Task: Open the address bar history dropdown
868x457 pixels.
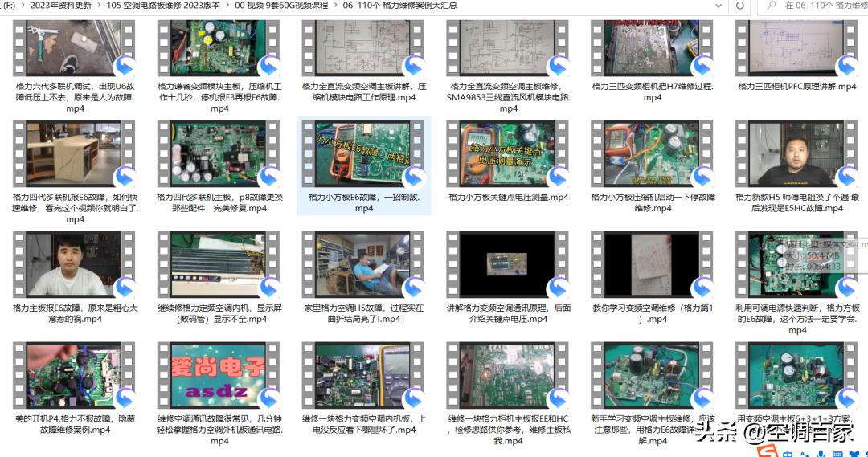Action: (719, 6)
